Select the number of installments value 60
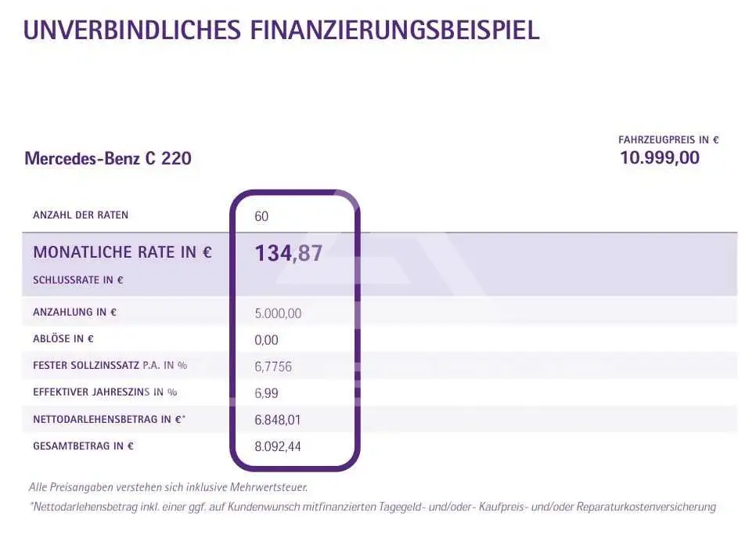The width and height of the screenshot is (756, 538). 261,216
